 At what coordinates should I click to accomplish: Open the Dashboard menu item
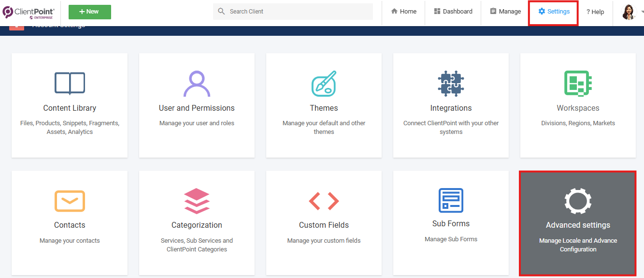(x=453, y=11)
